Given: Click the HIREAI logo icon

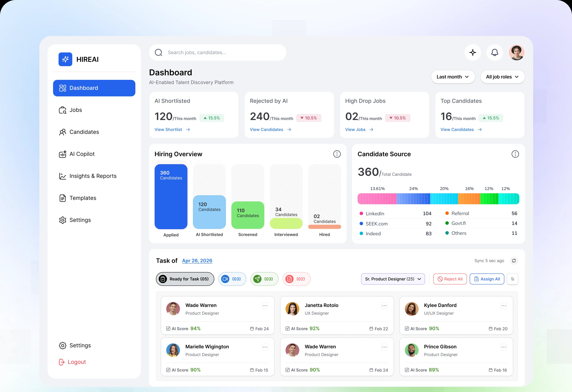Looking at the screenshot, I should pyautogui.click(x=65, y=59).
